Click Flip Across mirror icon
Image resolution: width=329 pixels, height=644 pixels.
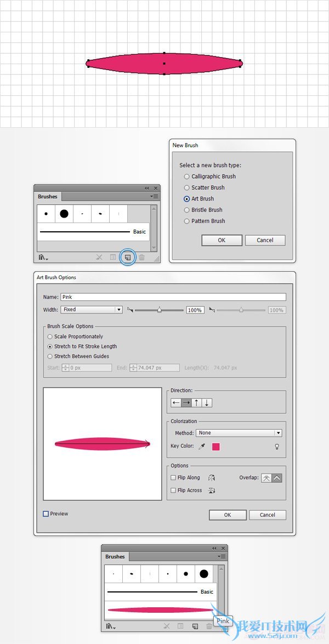[x=212, y=491]
